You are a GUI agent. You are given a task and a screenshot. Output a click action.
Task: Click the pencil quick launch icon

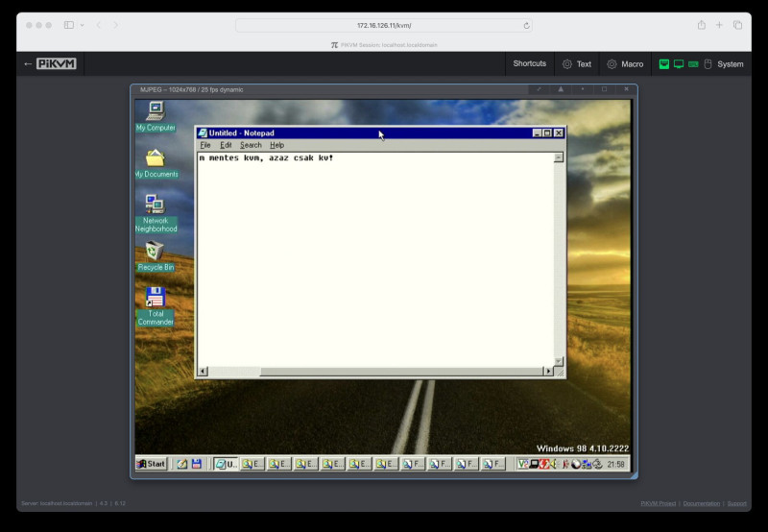coord(182,464)
